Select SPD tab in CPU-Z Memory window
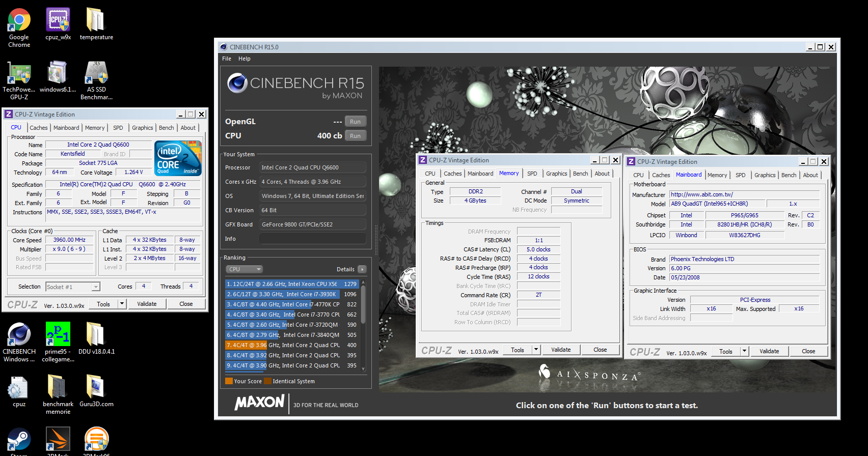The image size is (868, 456). 532,174
